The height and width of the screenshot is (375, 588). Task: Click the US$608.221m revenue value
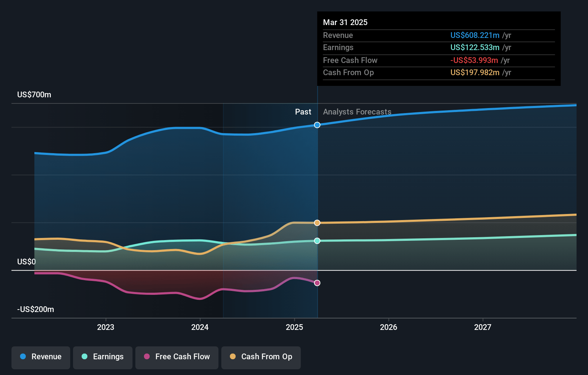coord(475,35)
